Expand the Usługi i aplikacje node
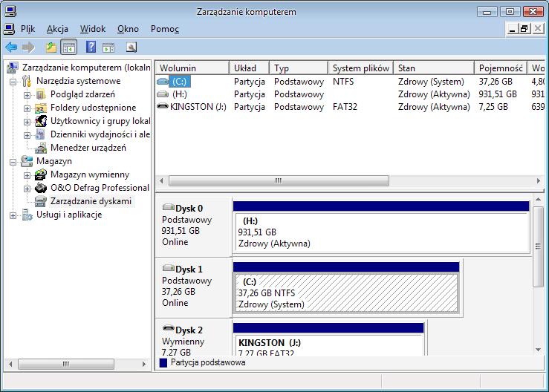The image size is (549, 392). (13, 215)
